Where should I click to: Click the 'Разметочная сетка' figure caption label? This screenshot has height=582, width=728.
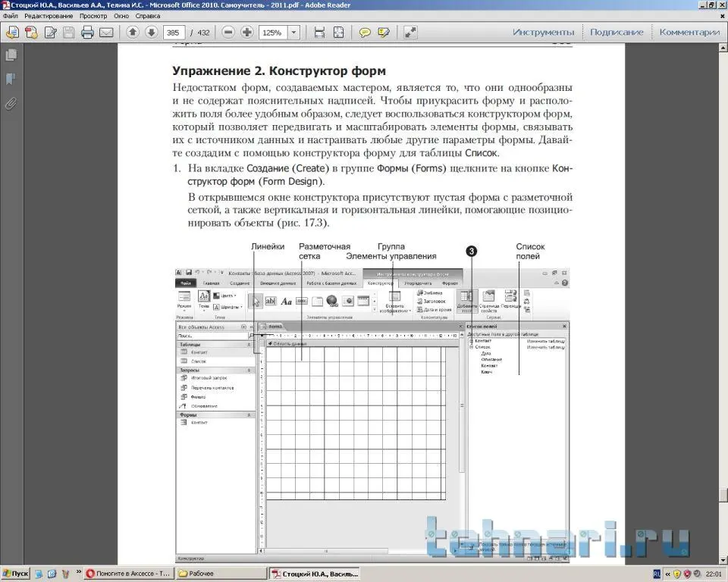click(324, 251)
